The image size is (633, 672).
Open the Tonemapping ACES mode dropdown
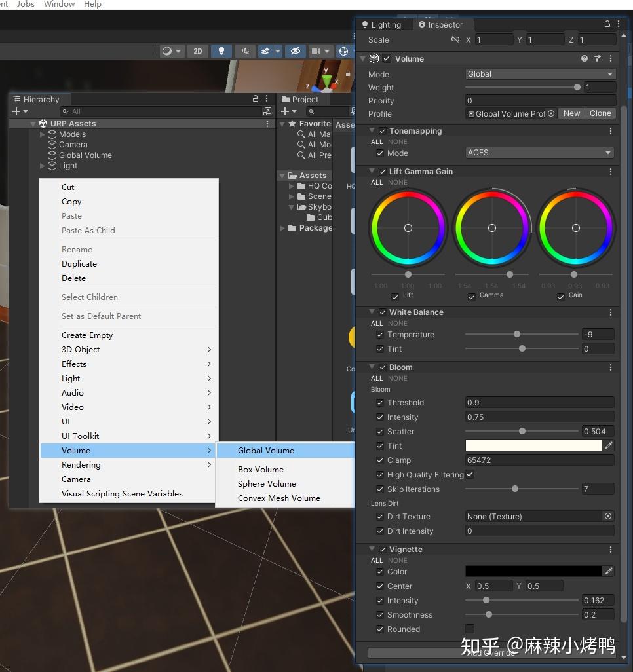(x=539, y=153)
